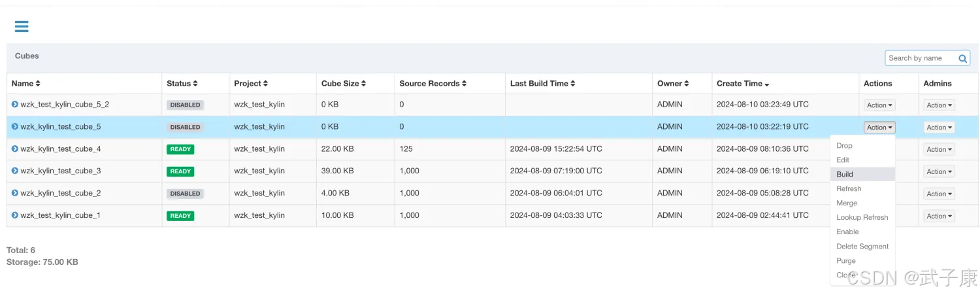Sort by Cube Size column header
The height and width of the screenshot is (295, 980).
(344, 84)
